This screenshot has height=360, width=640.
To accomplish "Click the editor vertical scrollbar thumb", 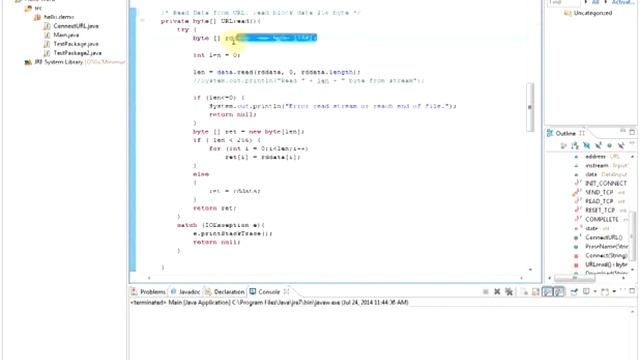I will 530,107.
